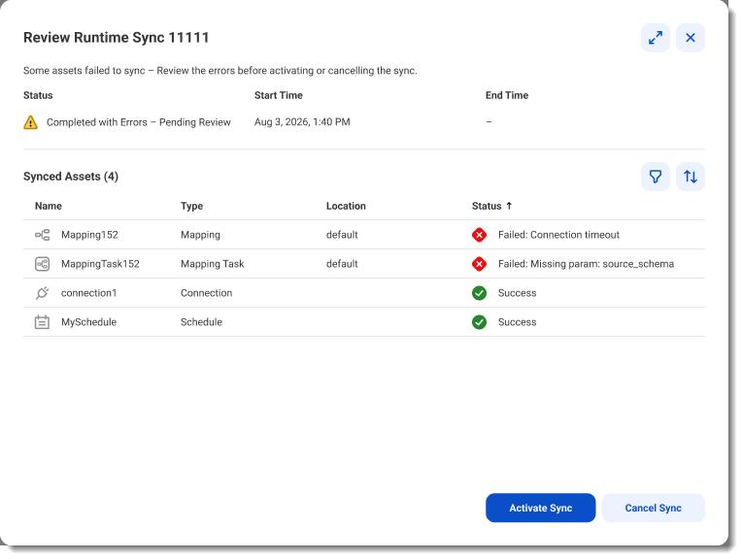The width and height of the screenshot is (743, 560).
Task: Sort by the Name column header
Action: [x=49, y=206]
